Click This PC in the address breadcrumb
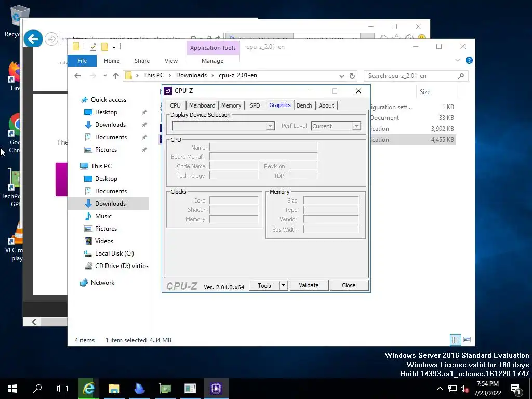 (x=153, y=75)
